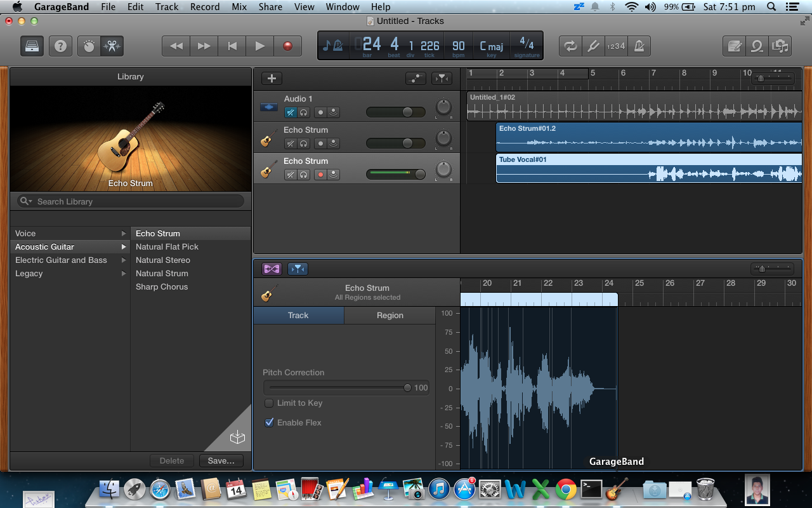Viewport: 812px width, 508px height.
Task: Toggle the Editors scissors button
Action: 112,46
